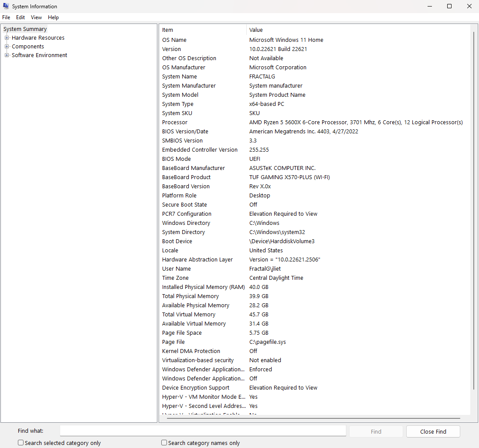Image resolution: width=479 pixels, height=448 pixels.
Task: Toggle Search category names only checkbox
Action: (x=164, y=442)
